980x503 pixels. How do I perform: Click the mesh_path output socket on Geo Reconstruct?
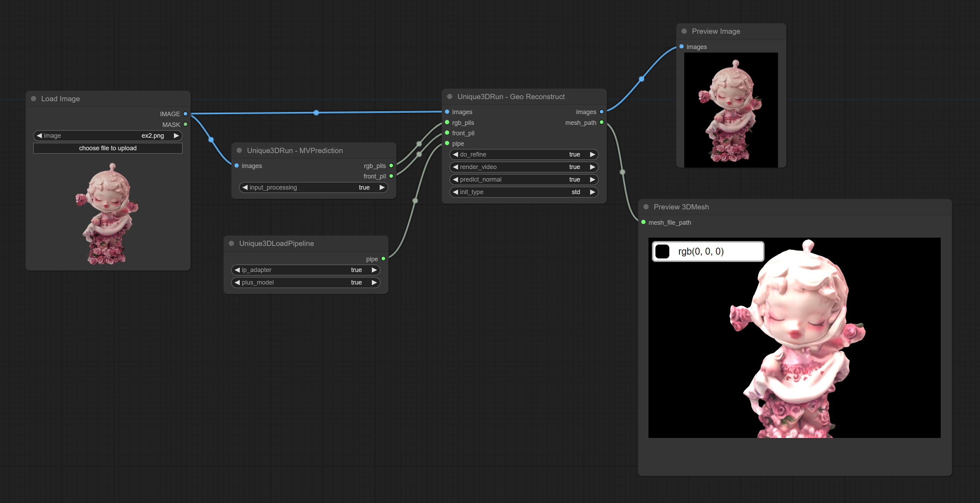(x=602, y=122)
